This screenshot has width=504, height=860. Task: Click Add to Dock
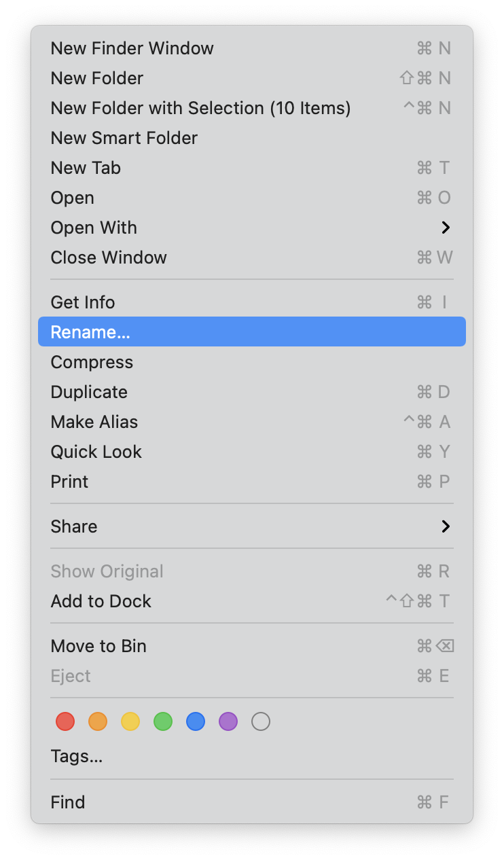point(101,601)
